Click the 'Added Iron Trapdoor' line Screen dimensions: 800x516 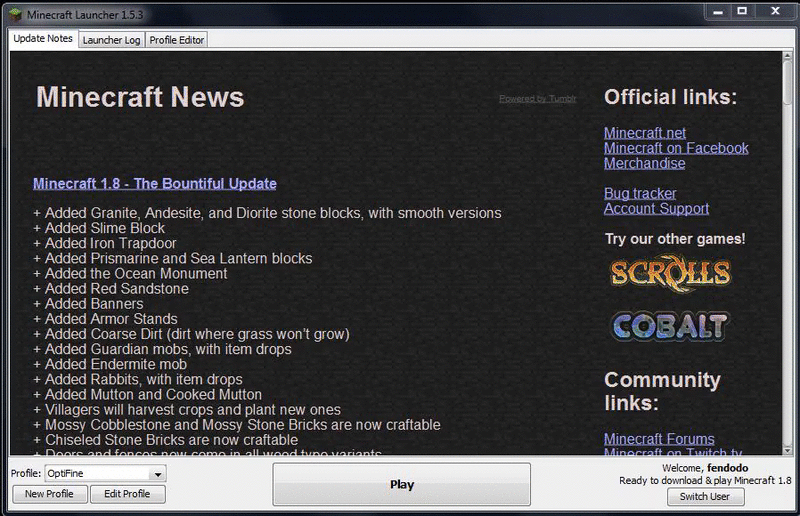tap(105, 243)
